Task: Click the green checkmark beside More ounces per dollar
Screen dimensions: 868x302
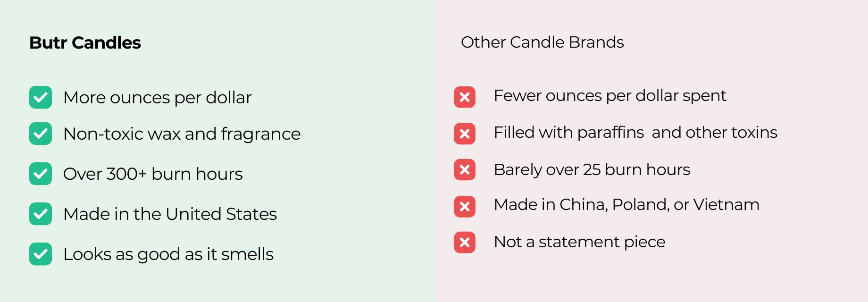Action: (x=41, y=97)
